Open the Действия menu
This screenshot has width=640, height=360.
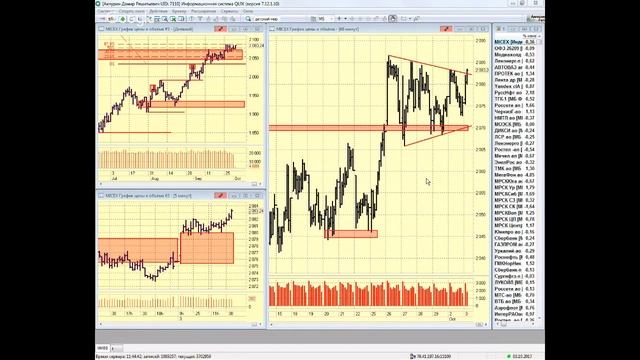click(158, 11)
